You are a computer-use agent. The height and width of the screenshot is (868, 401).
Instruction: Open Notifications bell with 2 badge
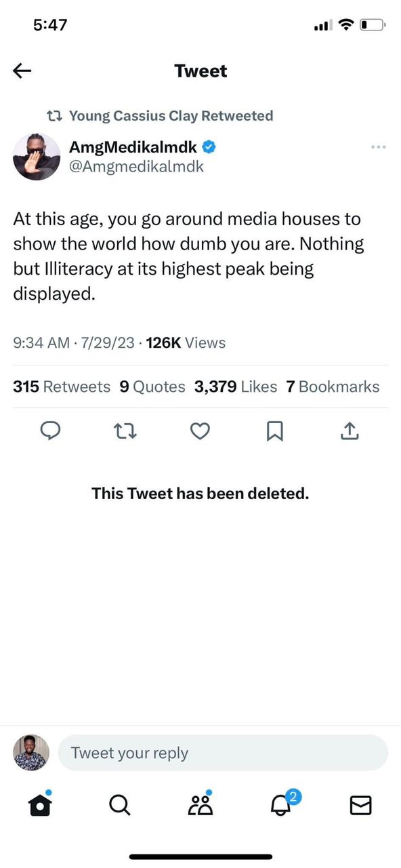coord(281,804)
